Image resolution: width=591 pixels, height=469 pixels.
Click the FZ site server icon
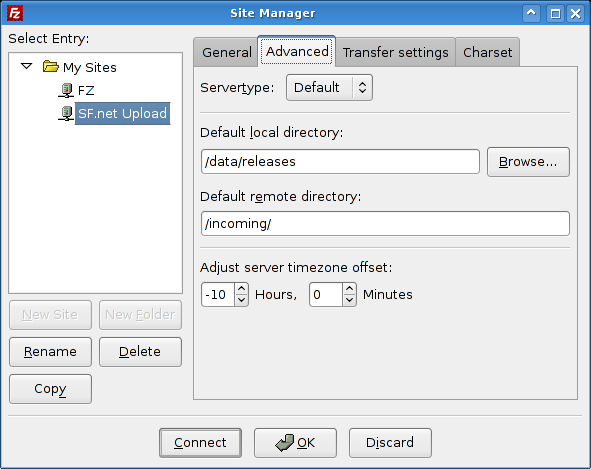click(x=66, y=90)
